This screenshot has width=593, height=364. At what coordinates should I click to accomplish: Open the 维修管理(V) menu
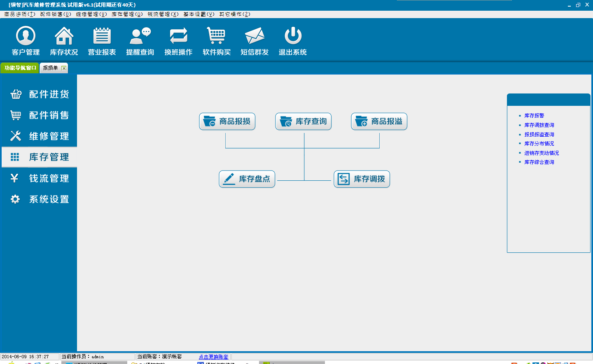tap(91, 14)
